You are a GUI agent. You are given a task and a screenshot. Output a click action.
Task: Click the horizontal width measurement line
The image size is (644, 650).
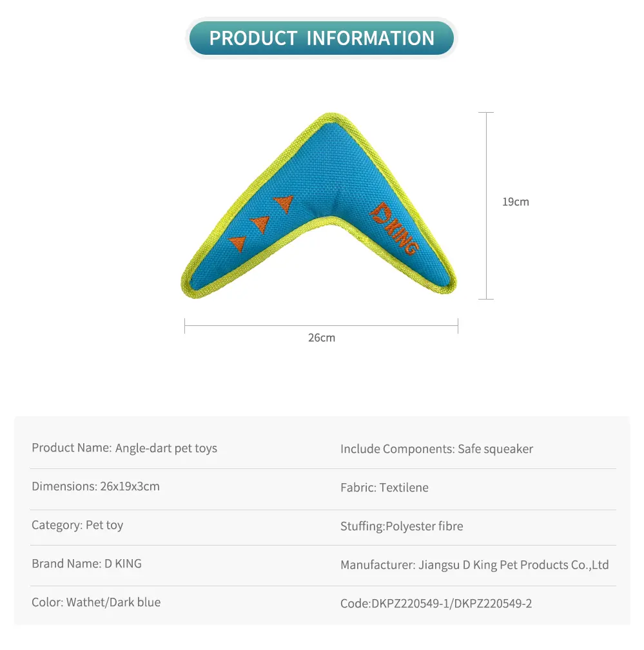pos(321,326)
